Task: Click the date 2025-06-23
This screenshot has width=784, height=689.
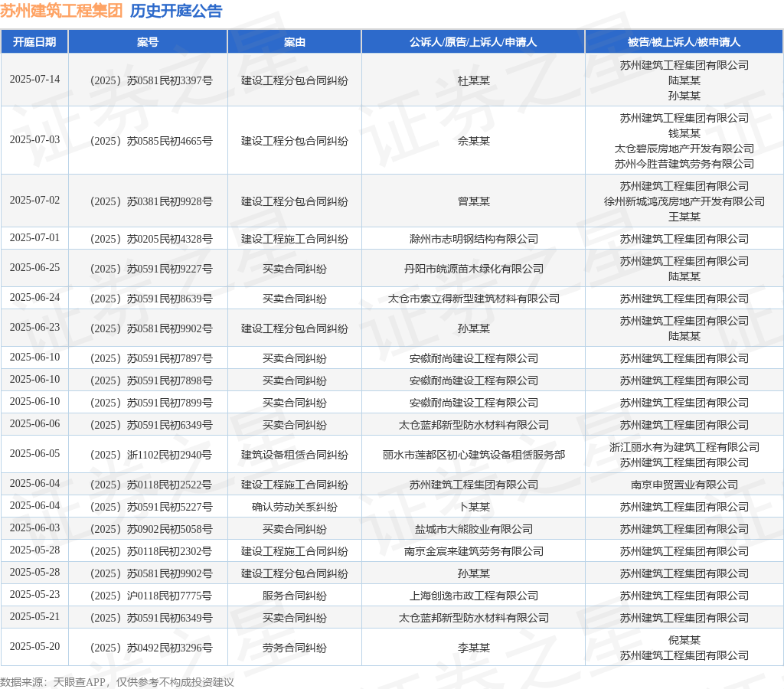Action: pyautogui.click(x=34, y=328)
